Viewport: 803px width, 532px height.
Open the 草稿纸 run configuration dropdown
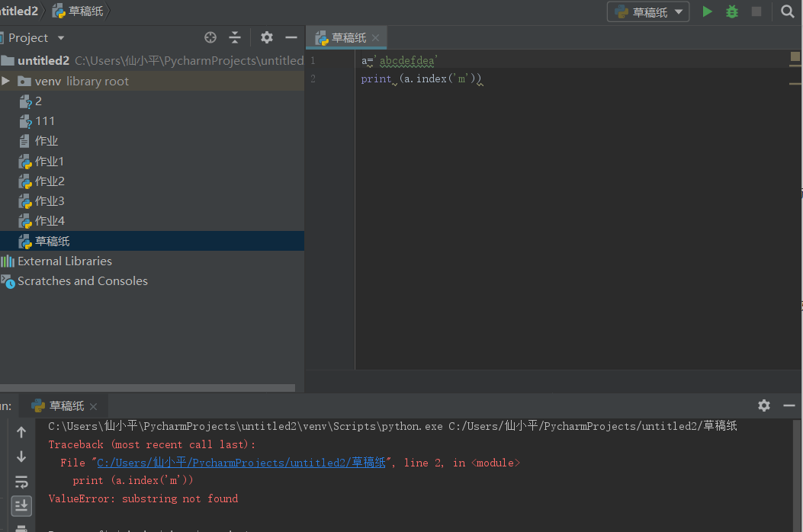point(648,11)
